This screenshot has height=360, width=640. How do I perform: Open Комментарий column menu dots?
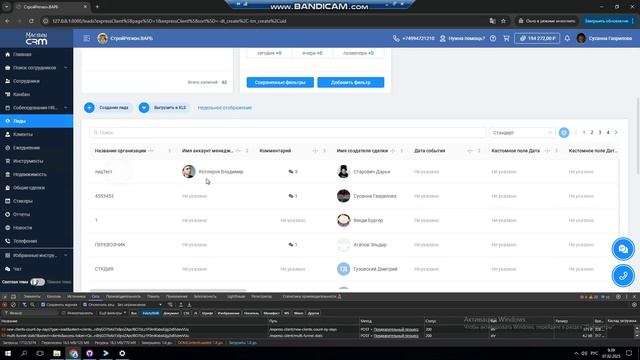tap(324, 151)
